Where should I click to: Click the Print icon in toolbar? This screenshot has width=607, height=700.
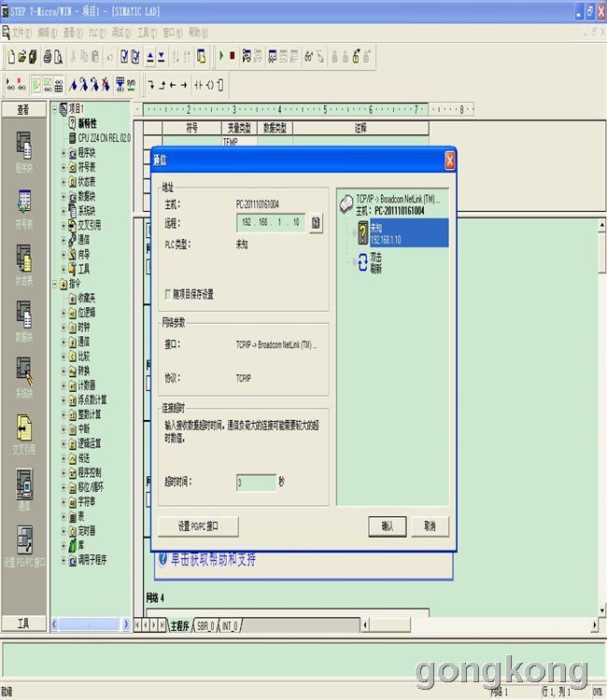click(48, 57)
